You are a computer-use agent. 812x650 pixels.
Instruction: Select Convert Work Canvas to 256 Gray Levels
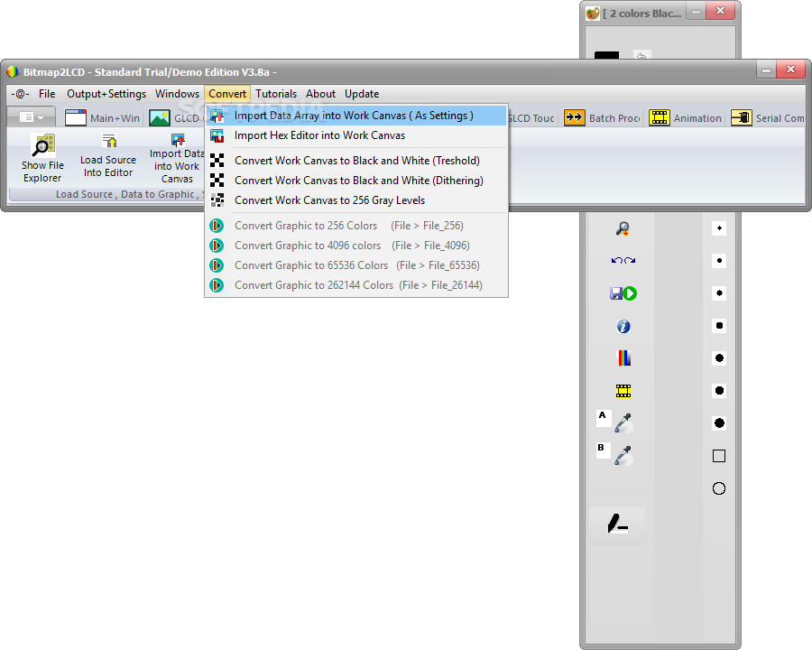(356, 200)
